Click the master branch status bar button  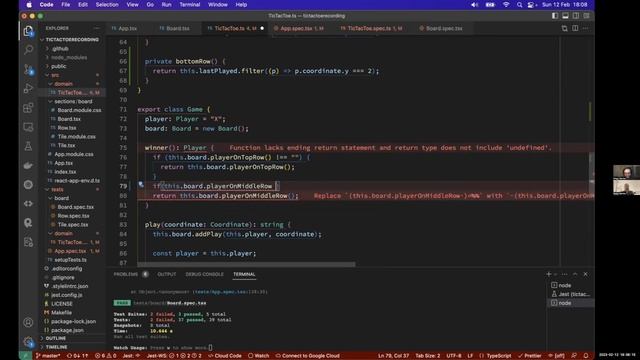pos(48,356)
